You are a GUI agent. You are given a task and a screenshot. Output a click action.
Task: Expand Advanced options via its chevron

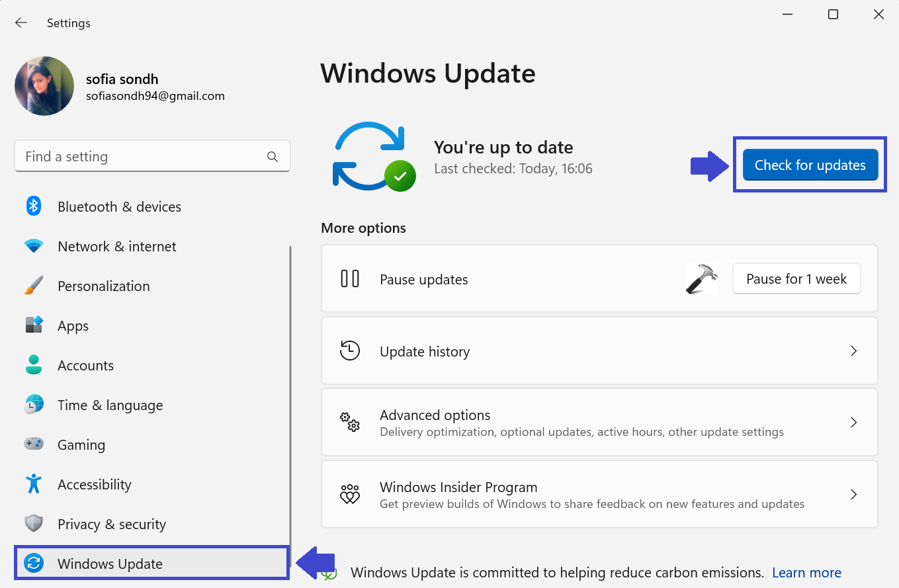(x=853, y=423)
